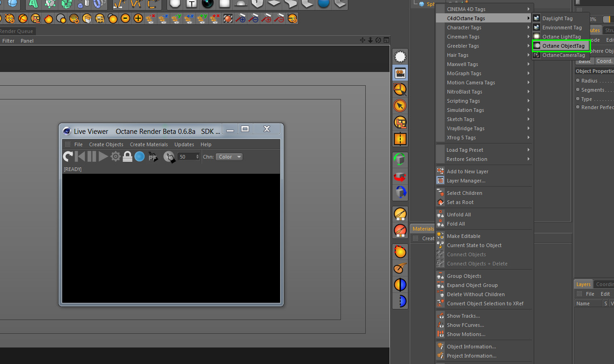Click Layer Manager... entry
614x364 pixels.
click(x=466, y=181)
